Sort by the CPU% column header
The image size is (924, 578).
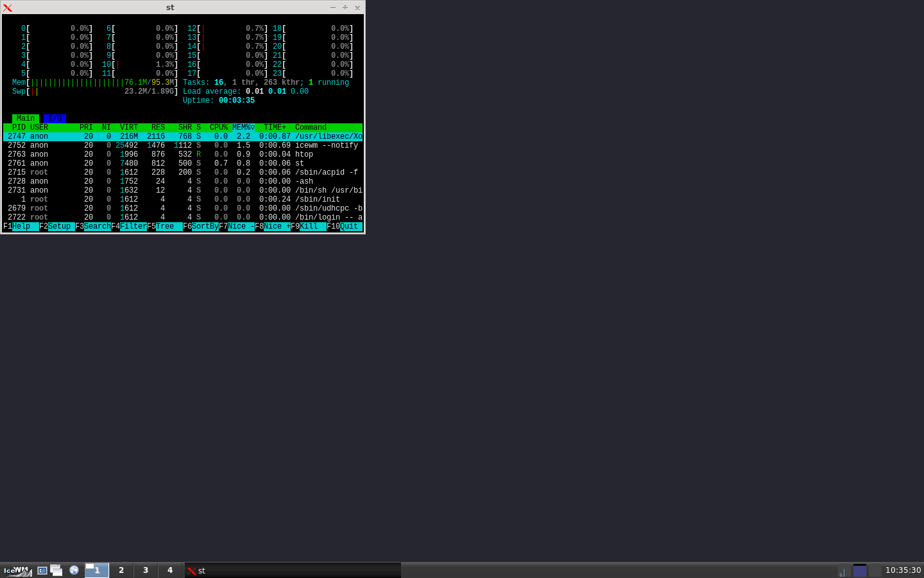click(219, 128)
